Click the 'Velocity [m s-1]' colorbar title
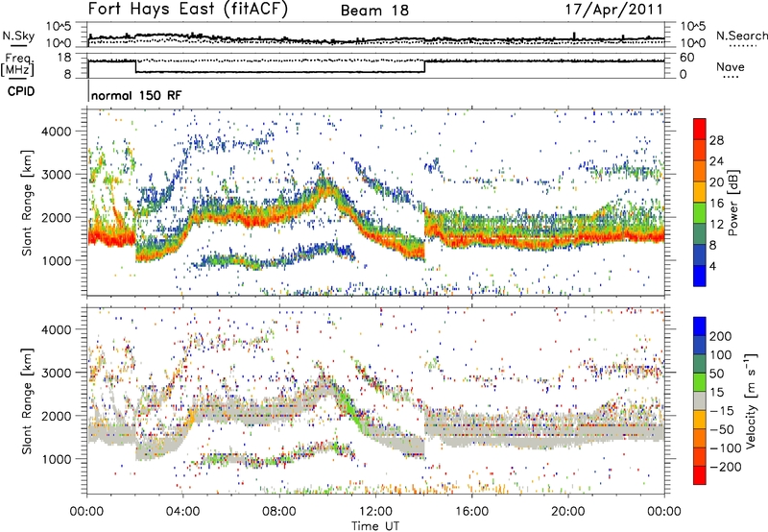 [751, 400]
